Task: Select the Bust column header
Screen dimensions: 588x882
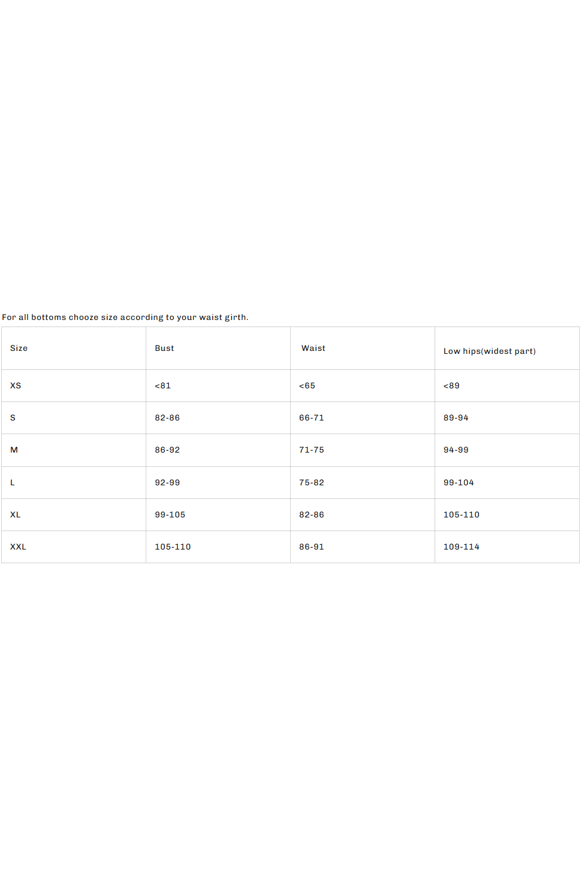Action: coord(165,349)
